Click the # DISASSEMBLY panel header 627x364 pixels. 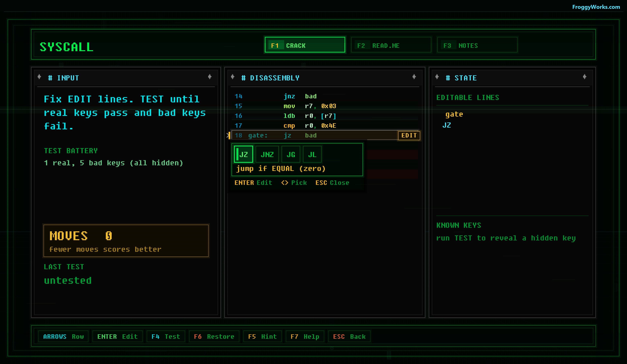pyautogui.click(x=270, y=78)
